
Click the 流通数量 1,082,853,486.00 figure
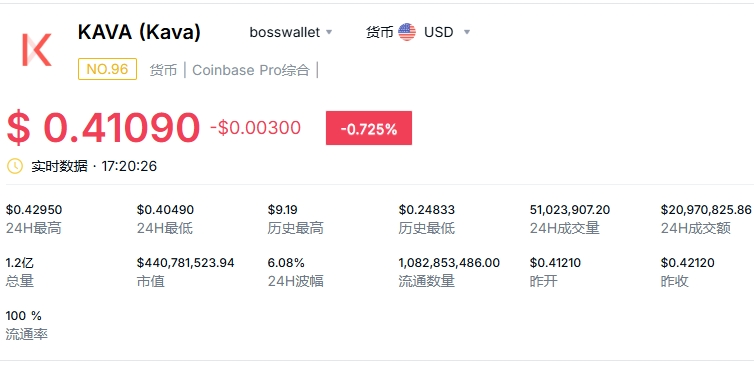coord(449,263)
